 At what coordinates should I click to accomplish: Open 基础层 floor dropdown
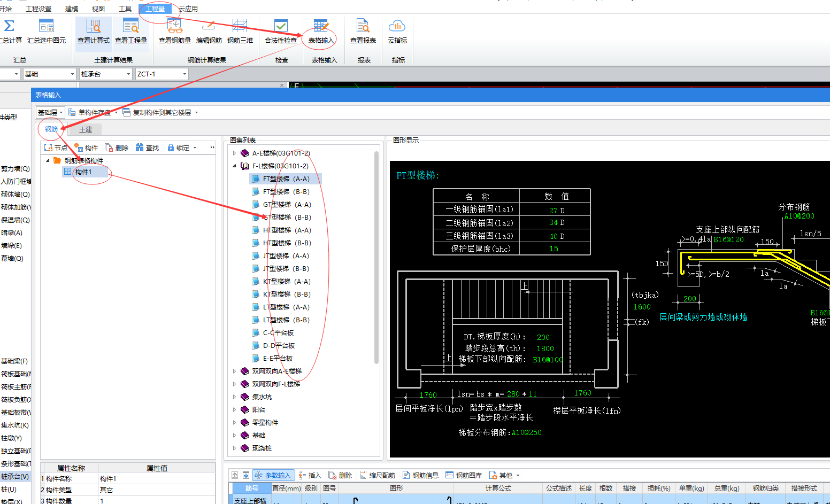51,112
